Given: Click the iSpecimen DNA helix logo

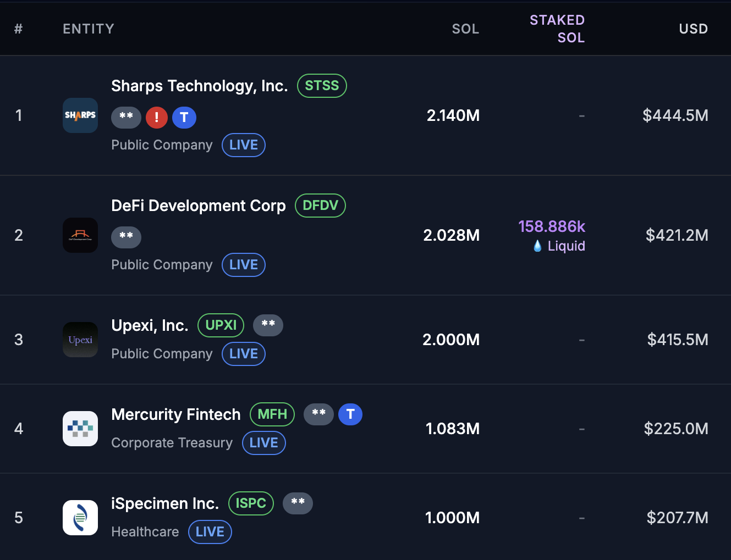Looking at the screenshot, I should pyautogui.click(x=80, y=517).
